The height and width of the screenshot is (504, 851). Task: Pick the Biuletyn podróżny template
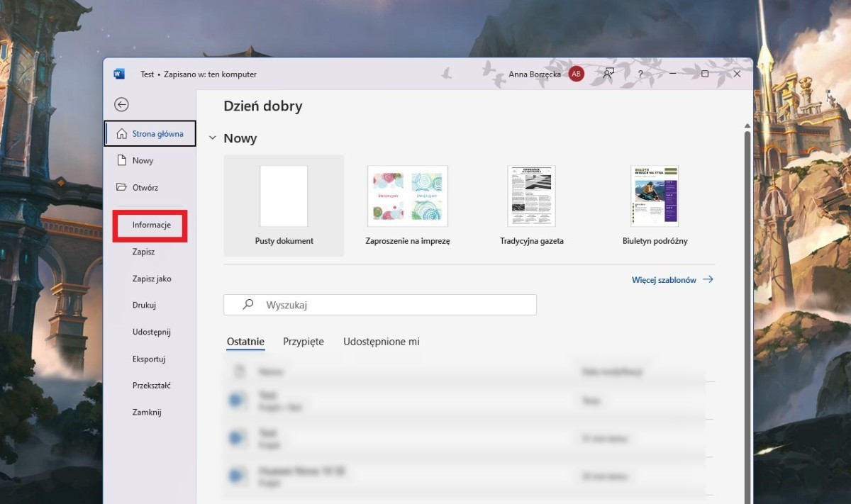point(655,196)
